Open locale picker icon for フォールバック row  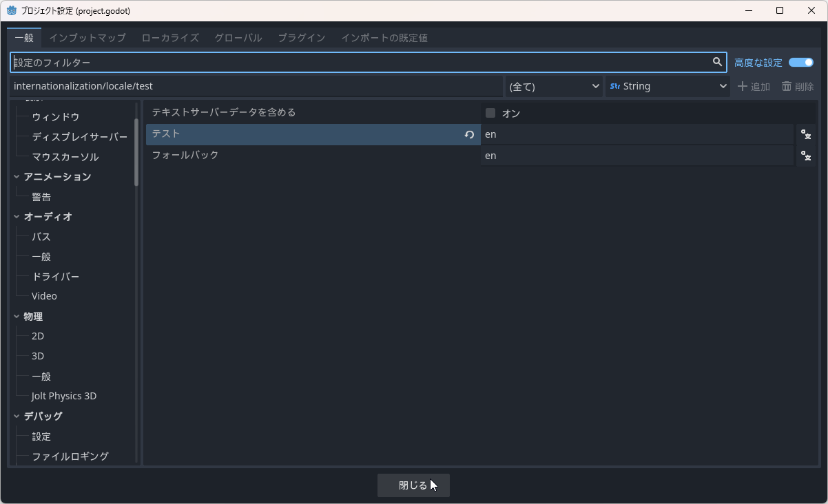[x=805, y=156]
